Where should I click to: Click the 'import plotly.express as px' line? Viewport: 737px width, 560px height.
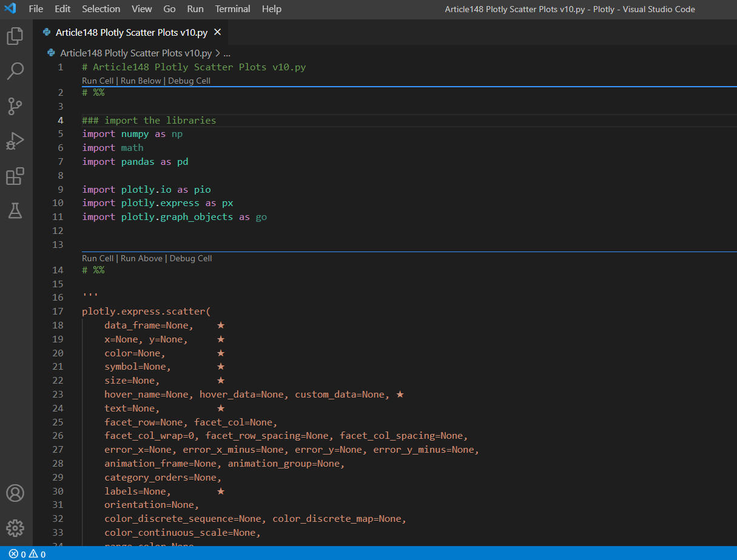158,203
